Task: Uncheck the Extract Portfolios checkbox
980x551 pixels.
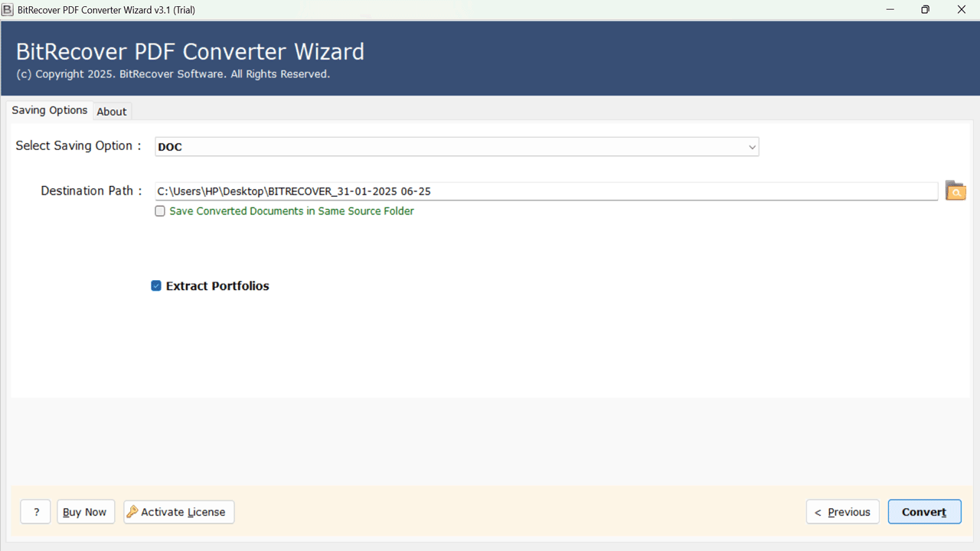Action: coord(156,286)
